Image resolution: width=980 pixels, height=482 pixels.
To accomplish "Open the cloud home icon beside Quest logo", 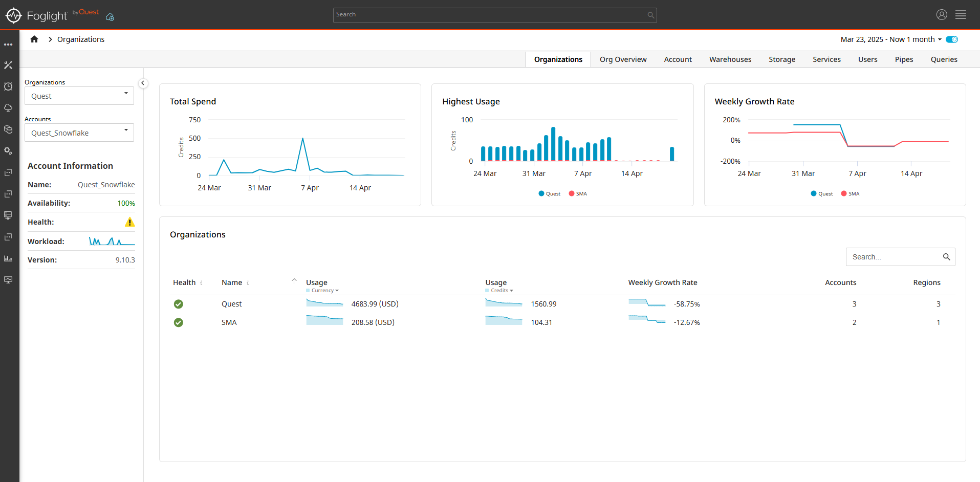I will tap(110, 17).
